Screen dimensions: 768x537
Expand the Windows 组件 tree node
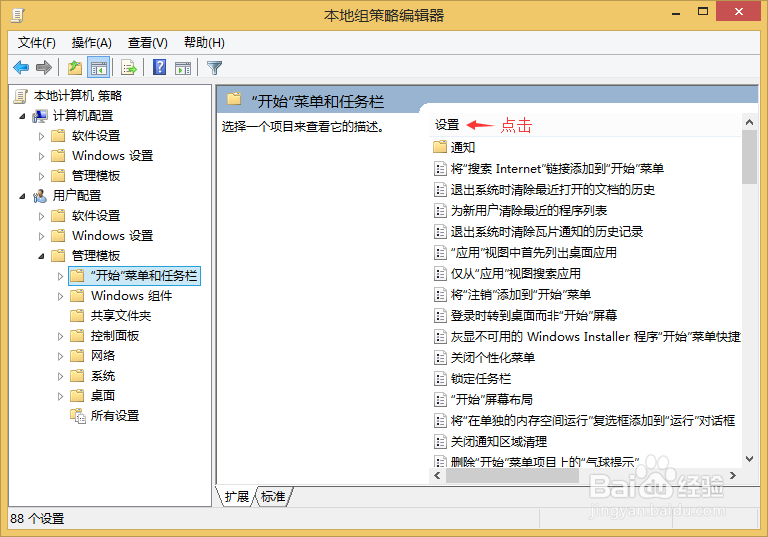pyautogui.click(x=60, y=296)
